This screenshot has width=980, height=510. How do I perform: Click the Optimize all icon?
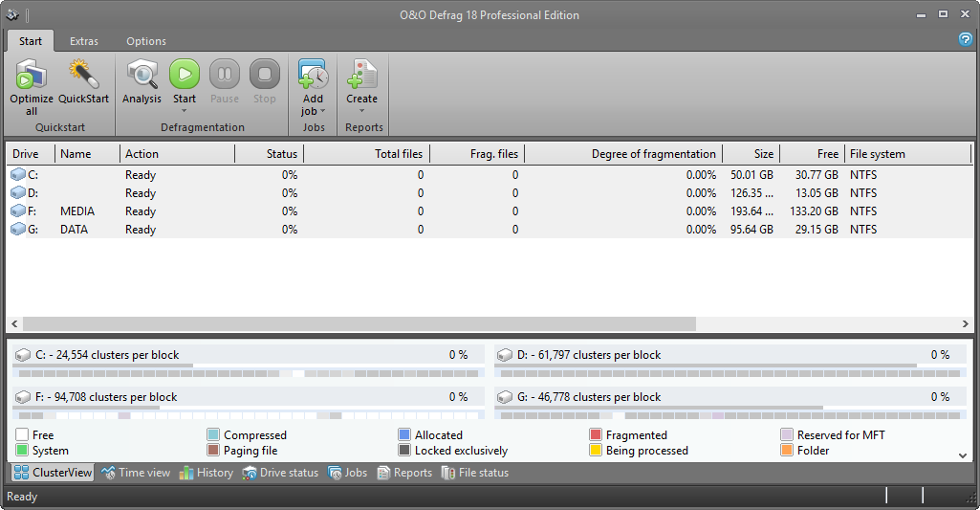pos(32,74)
